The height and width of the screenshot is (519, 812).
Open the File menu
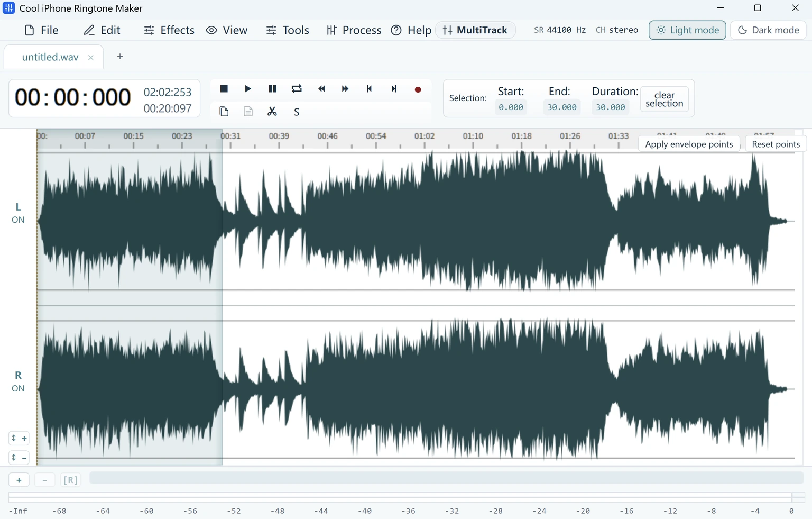(41, 30)
